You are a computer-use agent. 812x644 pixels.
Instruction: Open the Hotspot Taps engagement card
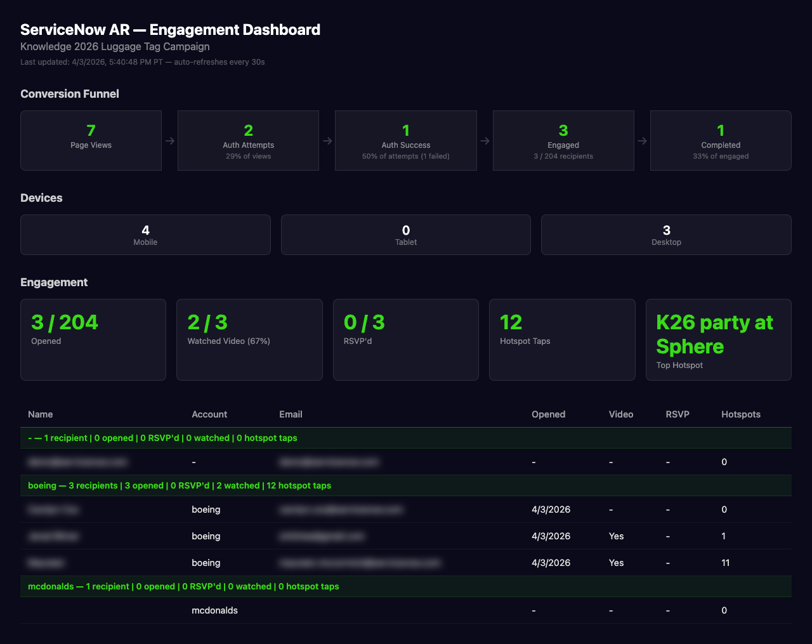coord(562,339)
